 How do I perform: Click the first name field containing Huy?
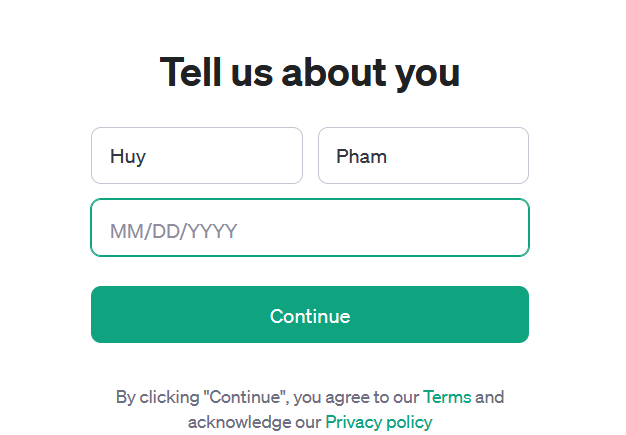point(196,156)
